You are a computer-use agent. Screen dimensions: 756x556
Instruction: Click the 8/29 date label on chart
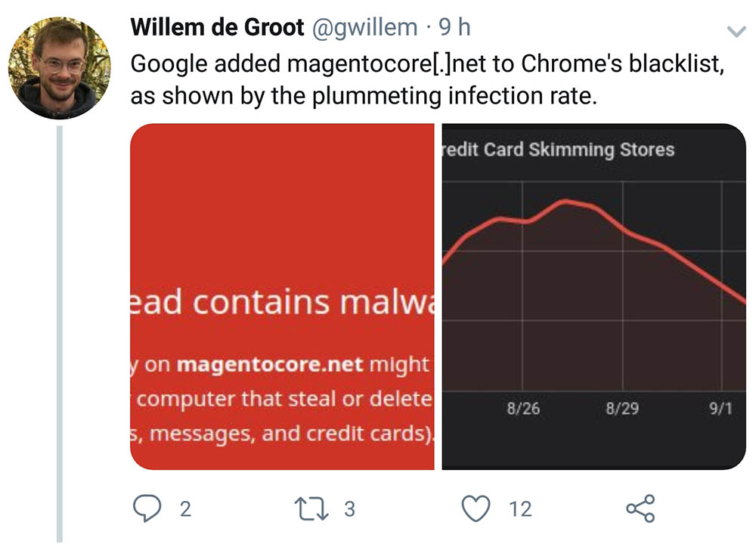pos(622,409)
